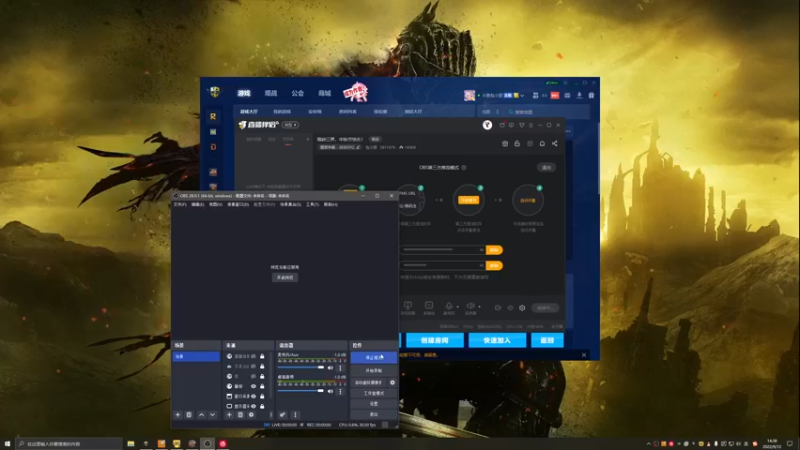Toggle lock on the 窗口采集 source
This screenshot has width=800, height=450.
[262, 396]
